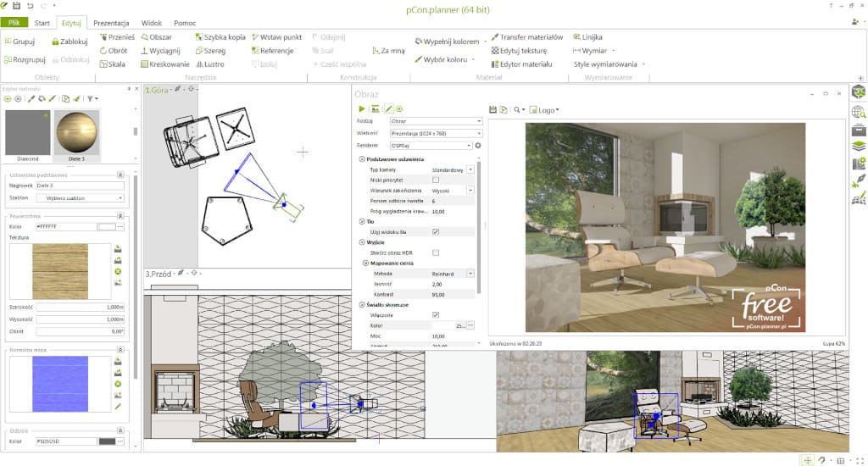Enable the Niski priorytet checkbox

click(436, 180)
